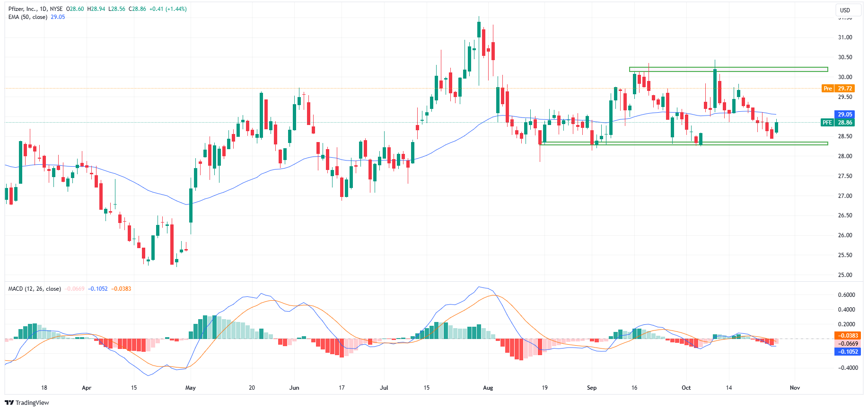The image size is (868, 411).
Task: Click the 29.50 price axis label
Action: point(845,97)
